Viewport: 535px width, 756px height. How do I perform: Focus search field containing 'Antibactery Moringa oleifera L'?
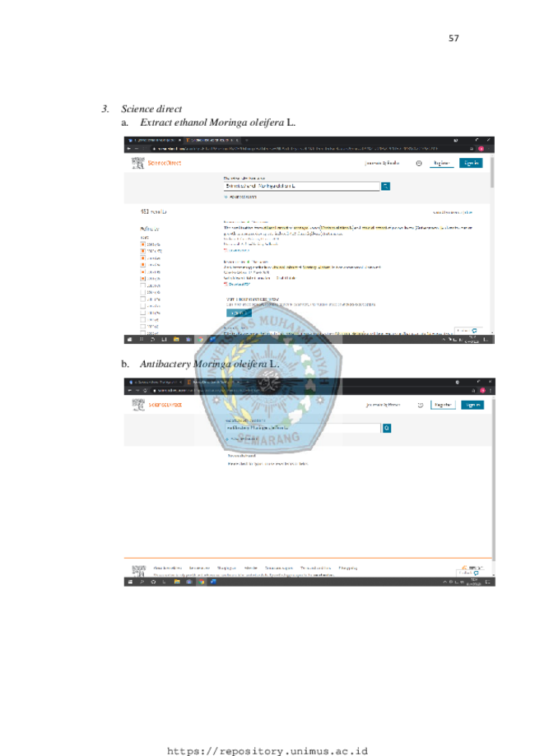tap(302, 428)
